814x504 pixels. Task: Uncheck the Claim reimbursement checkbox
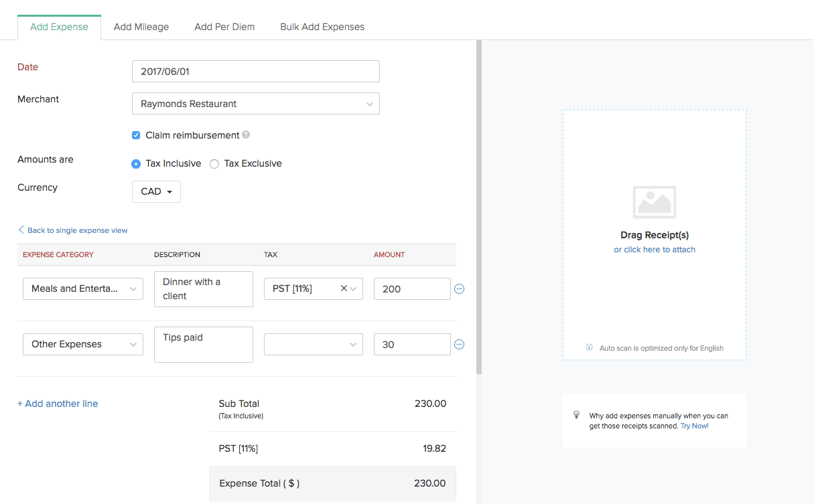click(136, 135)
